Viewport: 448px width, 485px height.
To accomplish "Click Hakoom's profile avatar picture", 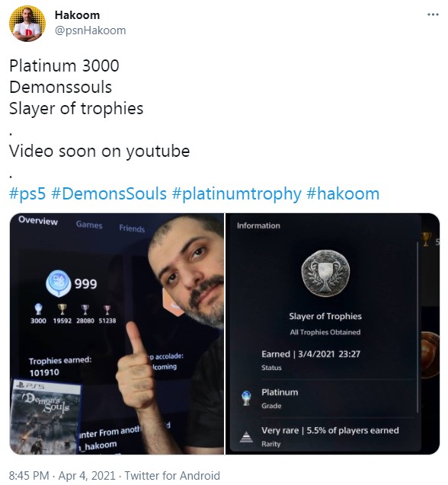I will tap(27, 24).
